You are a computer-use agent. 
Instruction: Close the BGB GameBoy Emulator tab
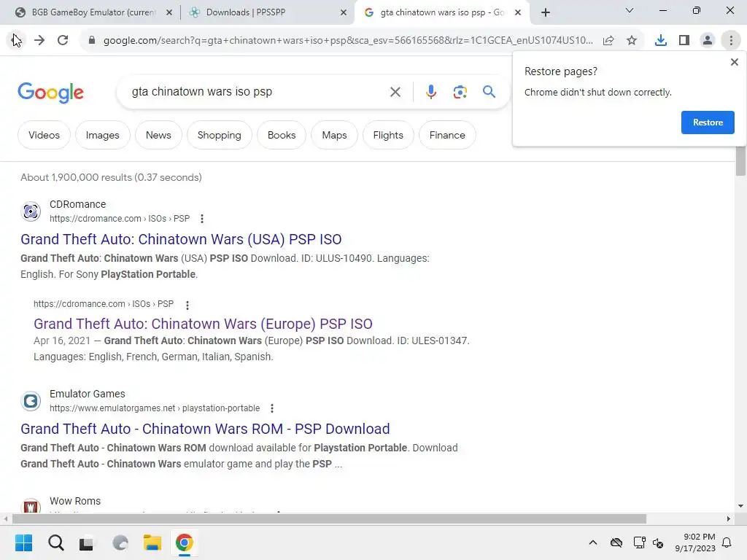pos(169,13)
